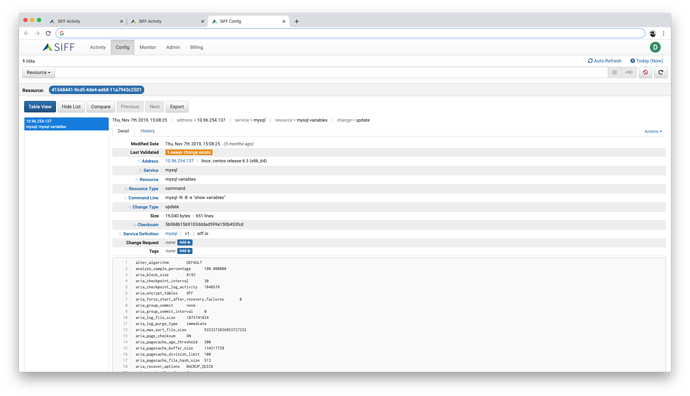Go back with the browser back arrow

pyautogui.click(x=26, y=33)
